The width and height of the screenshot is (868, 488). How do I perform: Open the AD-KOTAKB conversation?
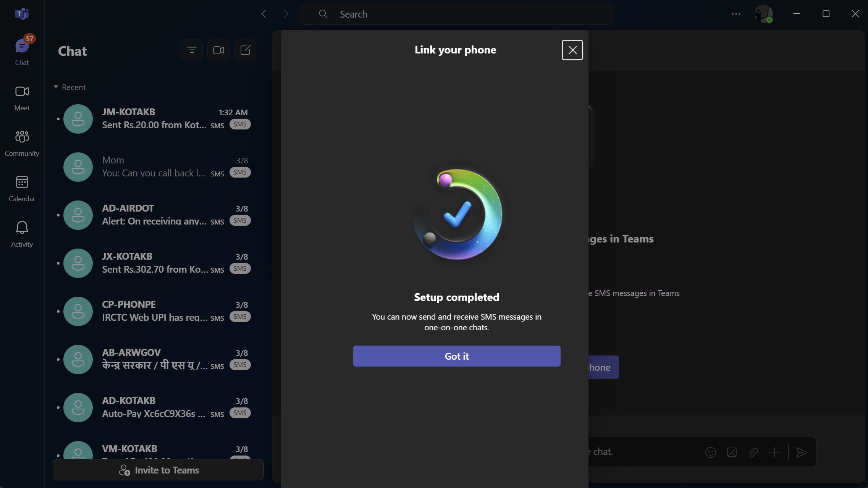(x=157, y=407)
